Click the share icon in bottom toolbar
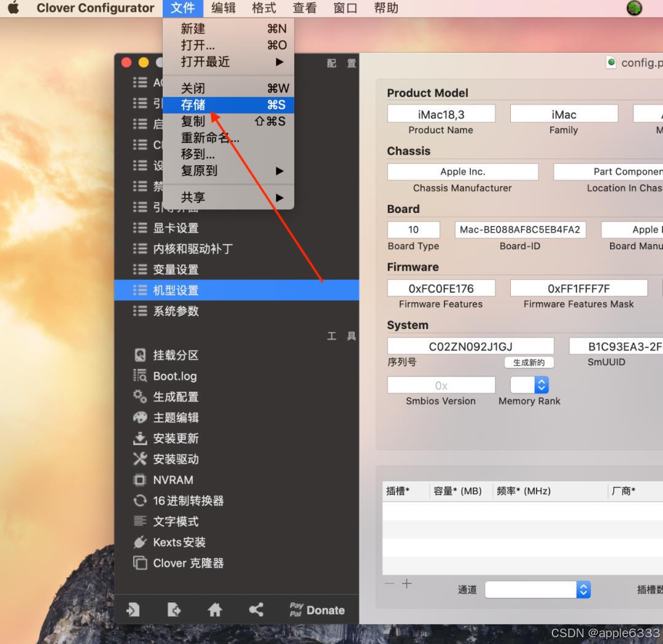 point(256,609)
